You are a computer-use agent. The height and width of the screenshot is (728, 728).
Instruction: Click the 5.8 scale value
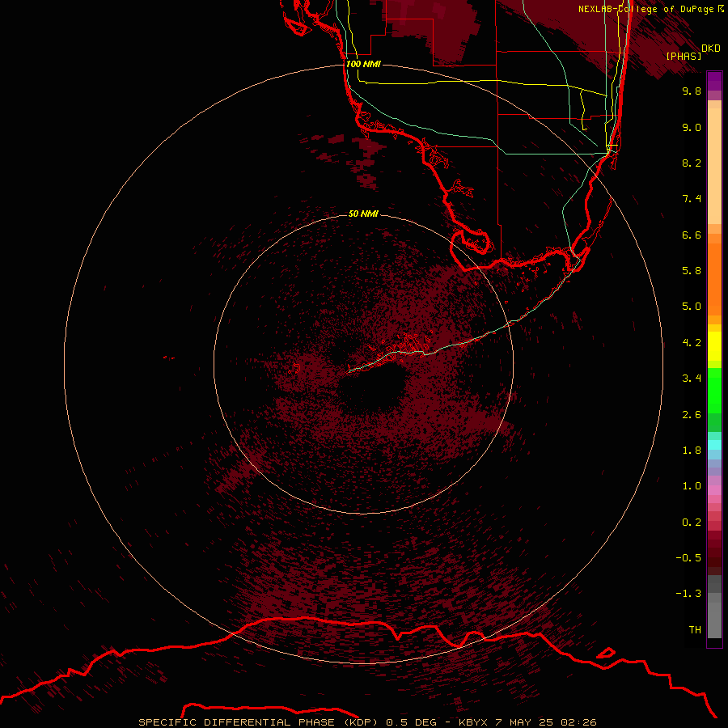[692, 271]
